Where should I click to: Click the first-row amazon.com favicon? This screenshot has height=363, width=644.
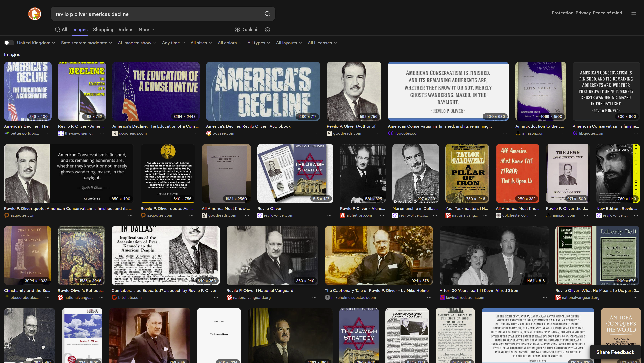518,133
